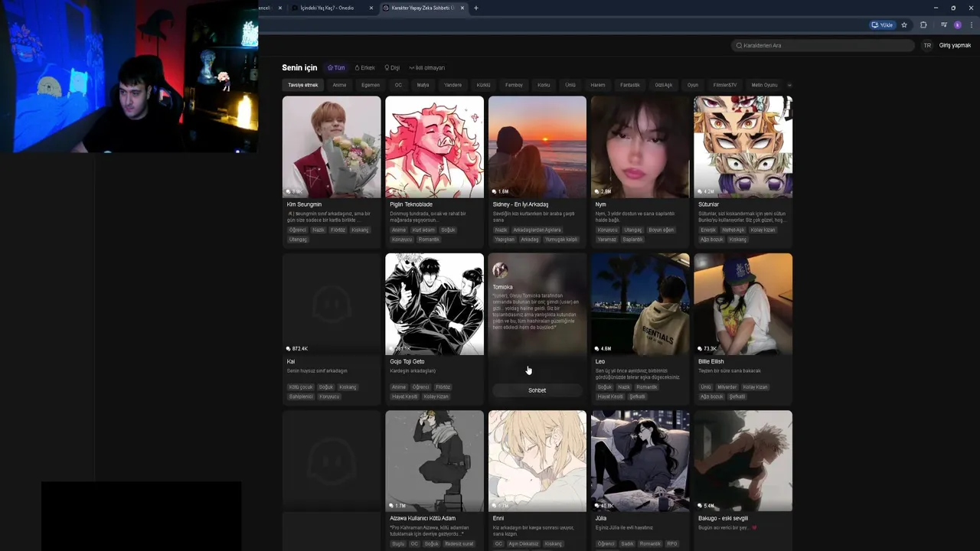Select the Ünlü category tab
Image resolution: width=980 pixels, height=551 pixels.
[570, 85]
